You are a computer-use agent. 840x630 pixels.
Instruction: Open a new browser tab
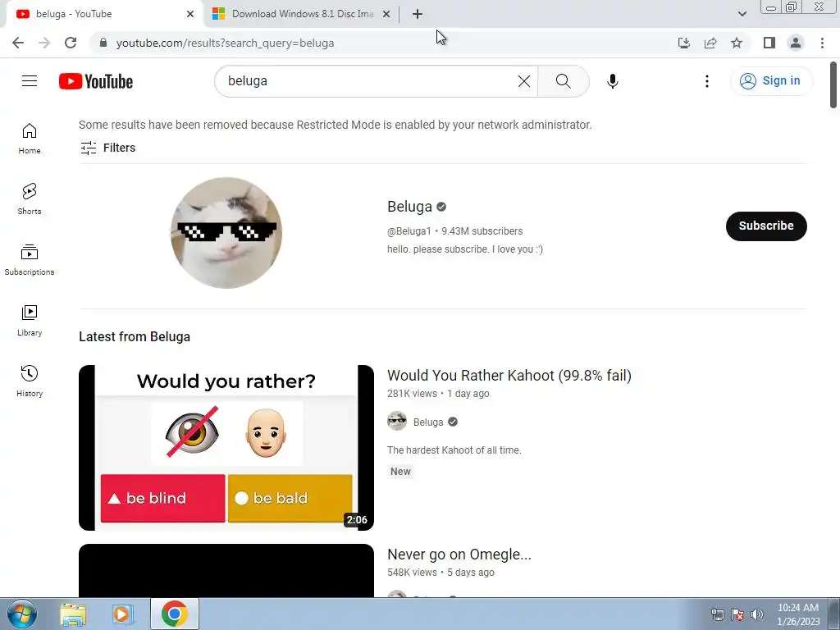tap(418, 14)
